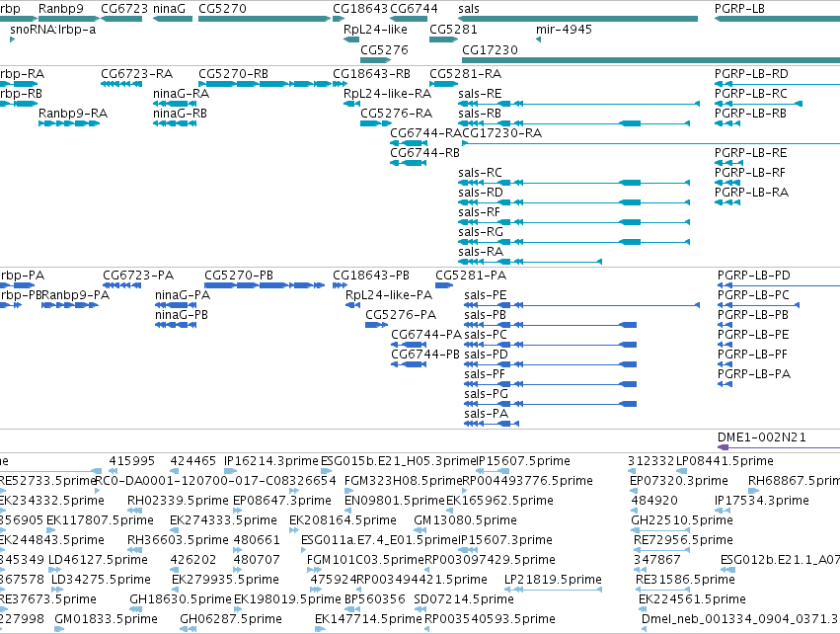Select protein ninaG-PB
This screenshot has height=634, width=840.
point(176,325)
